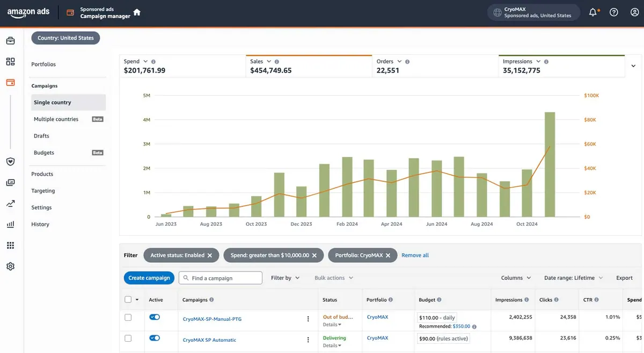
Task: Open the Date range: Lifetime dropdown
Action: (573, 278)
